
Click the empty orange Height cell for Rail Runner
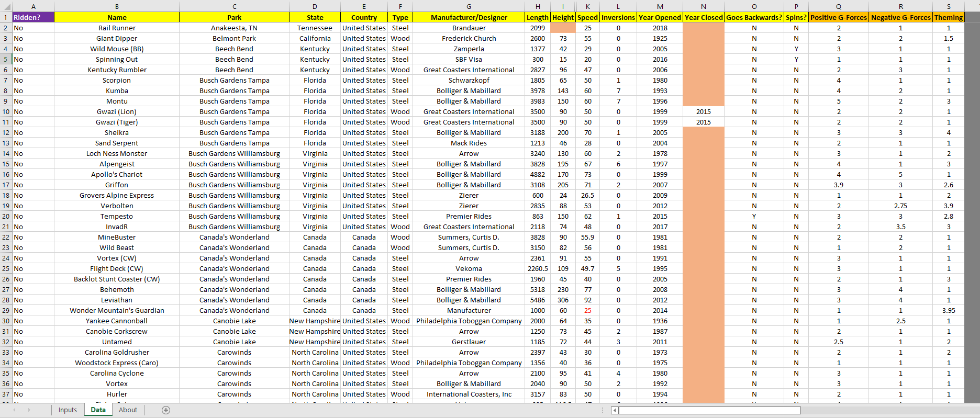coord(563,28)
